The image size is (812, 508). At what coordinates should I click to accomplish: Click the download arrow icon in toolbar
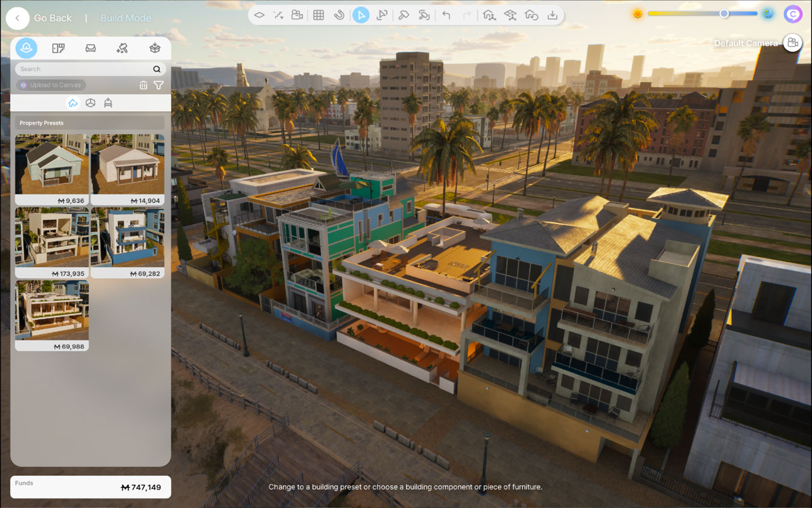click(552, 15)
